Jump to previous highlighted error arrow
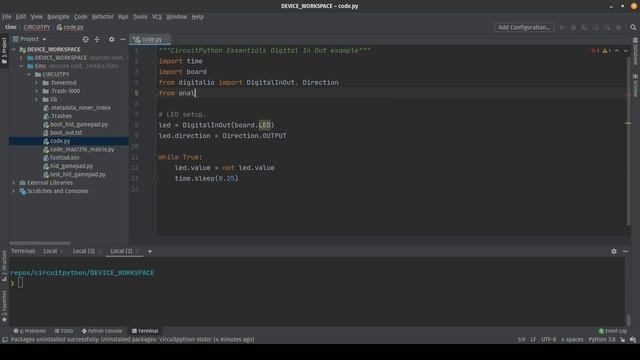 [617, 51]
